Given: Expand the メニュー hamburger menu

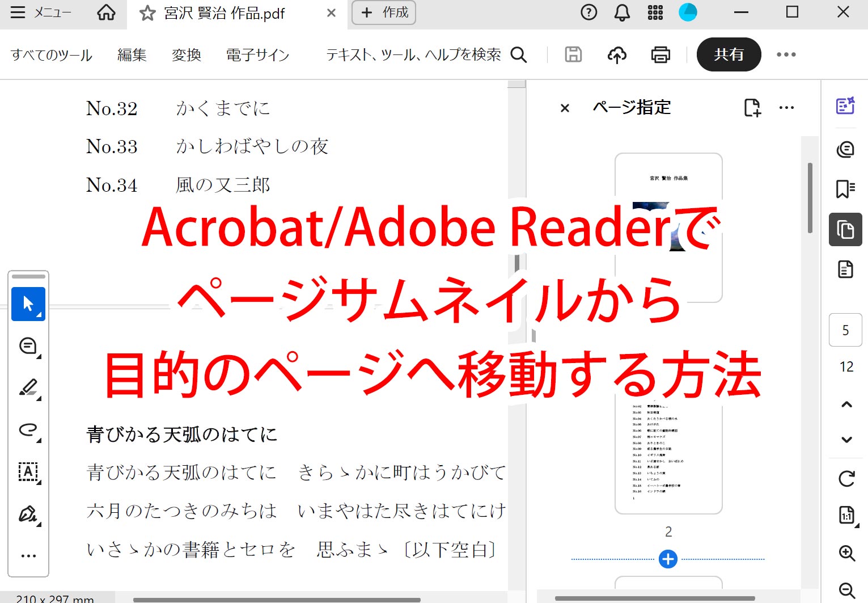Looking at the screenshot, I should [18, 12].
